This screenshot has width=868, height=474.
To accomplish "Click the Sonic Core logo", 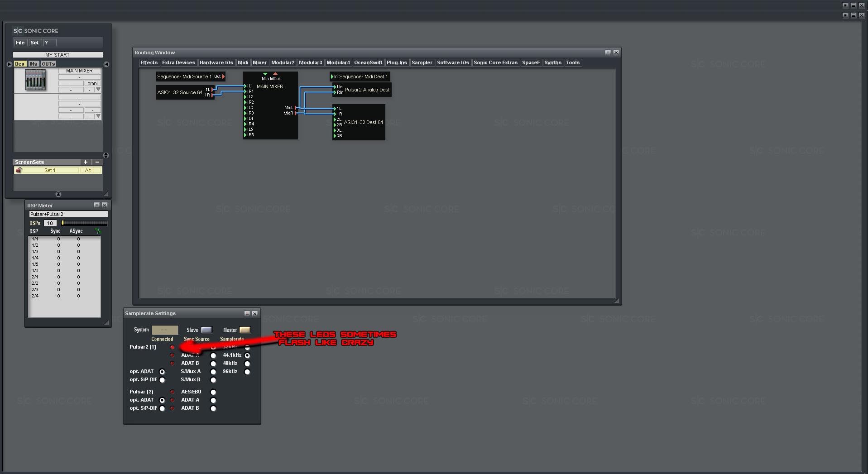I will click(36, 31).
